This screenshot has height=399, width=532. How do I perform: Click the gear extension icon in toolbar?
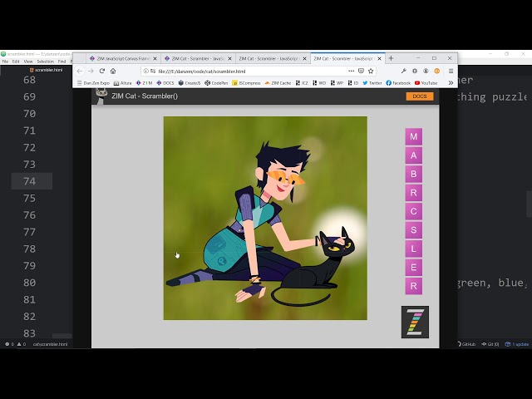(x=415, y=71)
